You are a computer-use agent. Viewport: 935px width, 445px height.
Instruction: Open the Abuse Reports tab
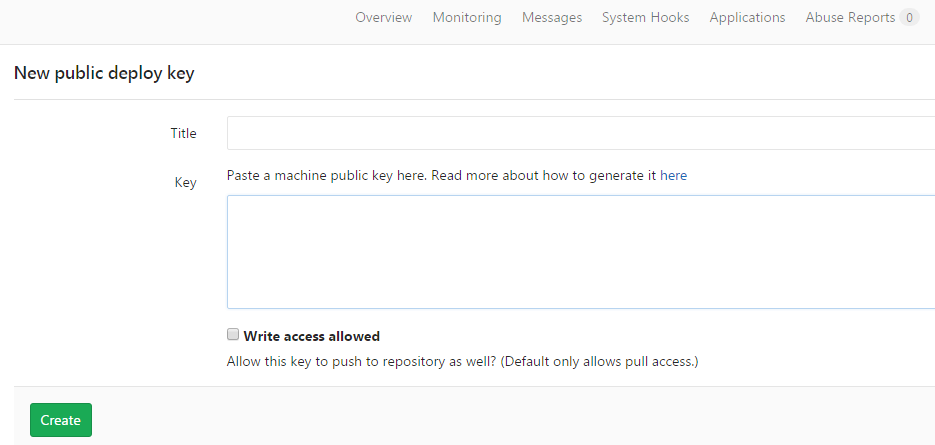850,17
